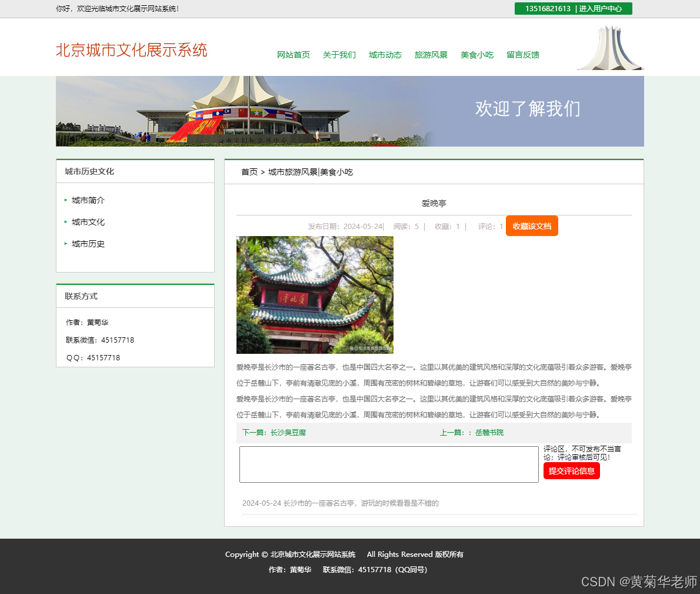This screenshot has width=700, height=594.
Task: Go to 城市动态 in the nav bar
Action: click(385, 55)
